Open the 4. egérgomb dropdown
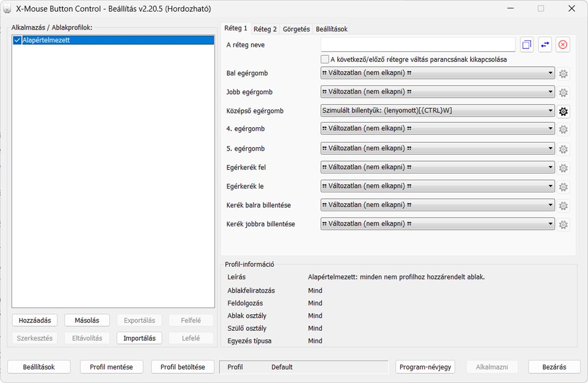 click(437, 129)
